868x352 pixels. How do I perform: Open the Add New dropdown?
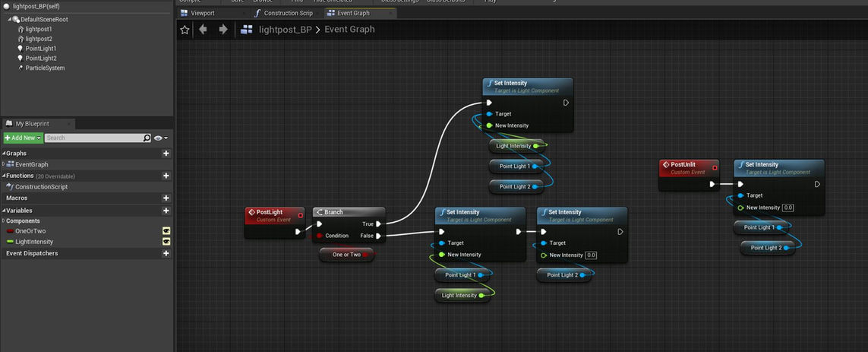[x=23, y=138]
